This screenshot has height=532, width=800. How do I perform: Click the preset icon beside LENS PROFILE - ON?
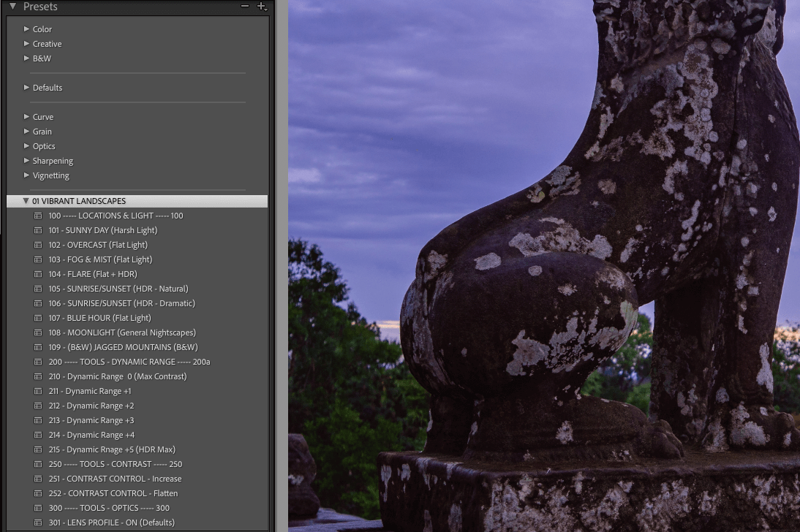[38, 522]
